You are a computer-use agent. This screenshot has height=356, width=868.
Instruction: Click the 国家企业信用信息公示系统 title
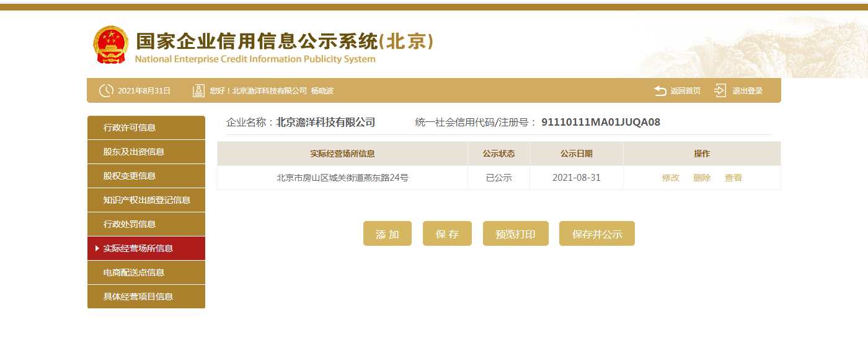pos(284,41)
